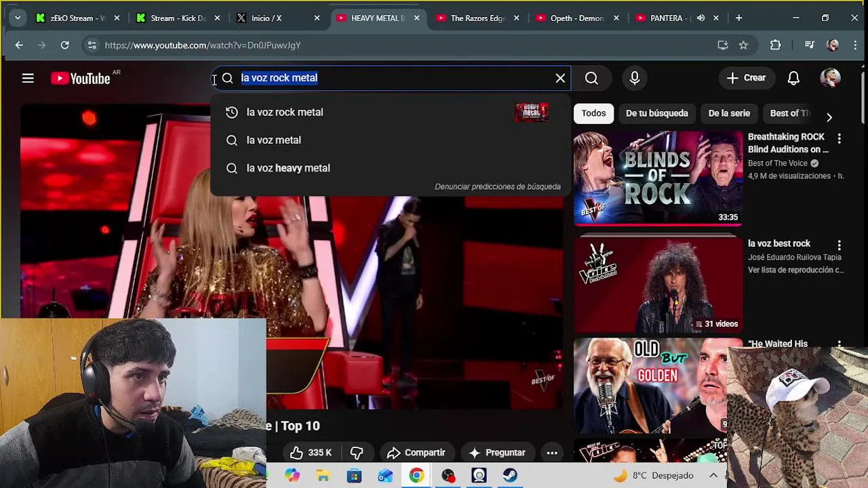The height and width of the screenshot is (488, 868).
Task: Open the notifications bell
Action: pyautogui.click(x=793, y=78)
